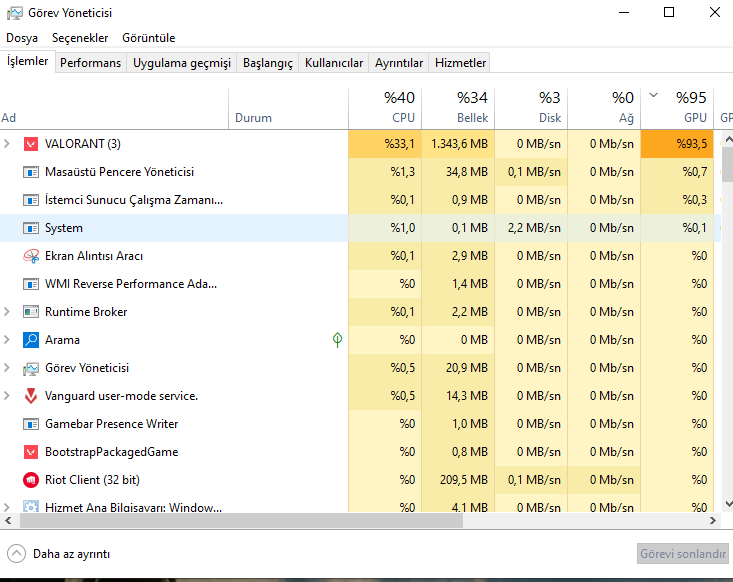Viewport: 733px width, 582px height.
Task: Select the İşlemler tab
Action: [28, 62]
